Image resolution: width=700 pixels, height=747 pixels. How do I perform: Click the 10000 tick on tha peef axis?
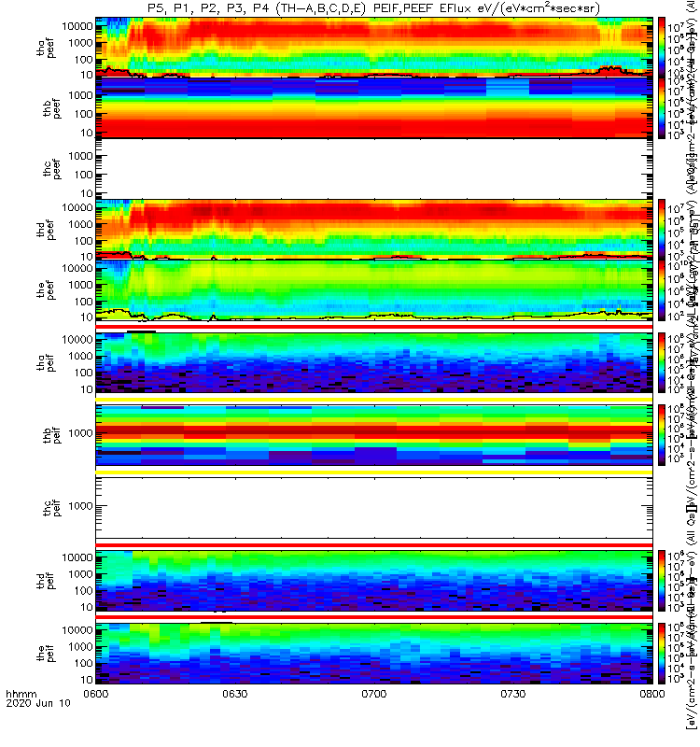tap(77, 26)
